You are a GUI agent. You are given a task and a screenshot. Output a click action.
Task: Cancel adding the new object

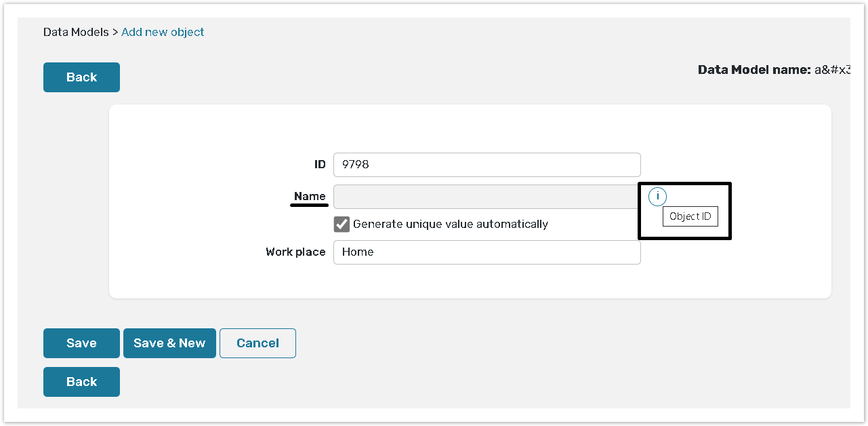click(257, 343)
